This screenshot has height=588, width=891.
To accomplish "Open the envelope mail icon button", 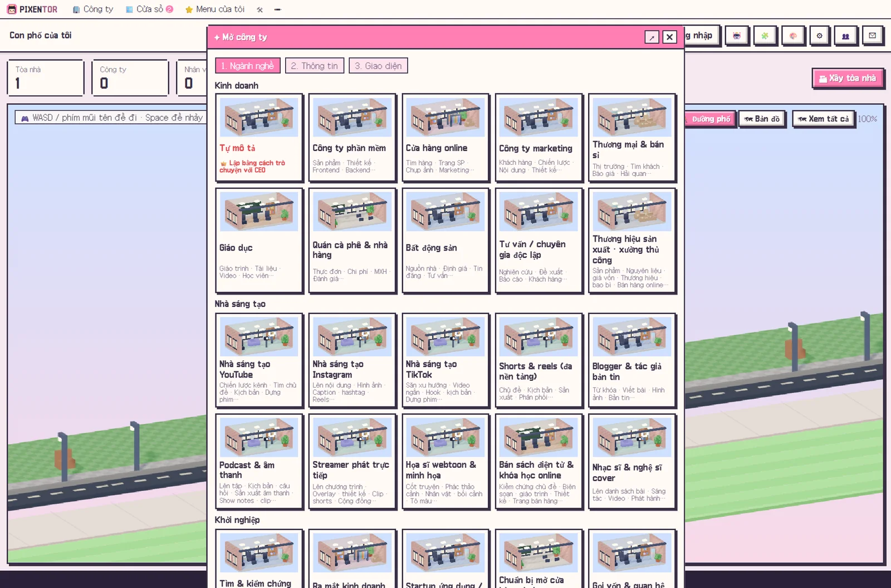I will [x=873, y=36].
